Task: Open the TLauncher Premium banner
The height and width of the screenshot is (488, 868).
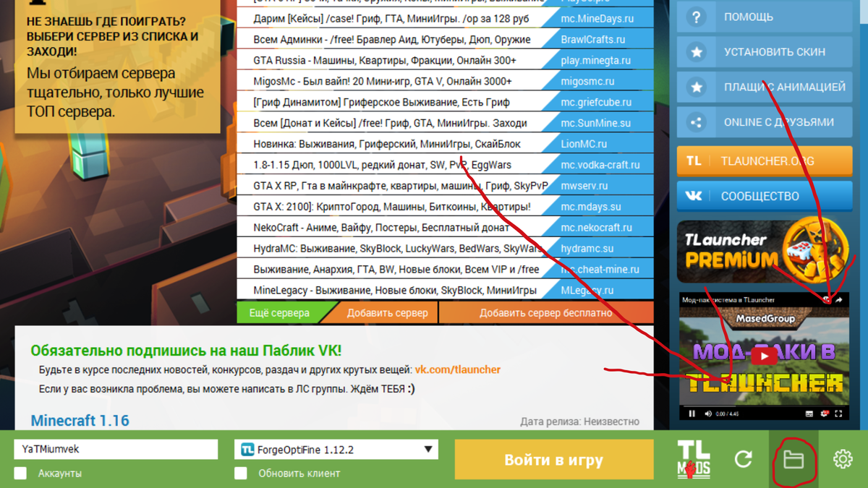Action: click(764, 251)
